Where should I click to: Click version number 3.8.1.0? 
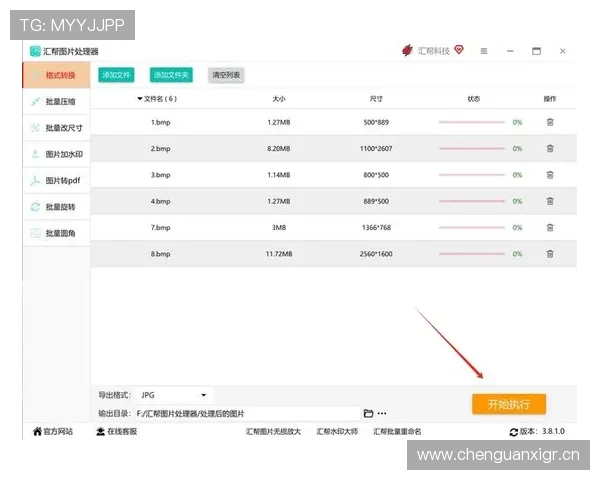(553, 431)
